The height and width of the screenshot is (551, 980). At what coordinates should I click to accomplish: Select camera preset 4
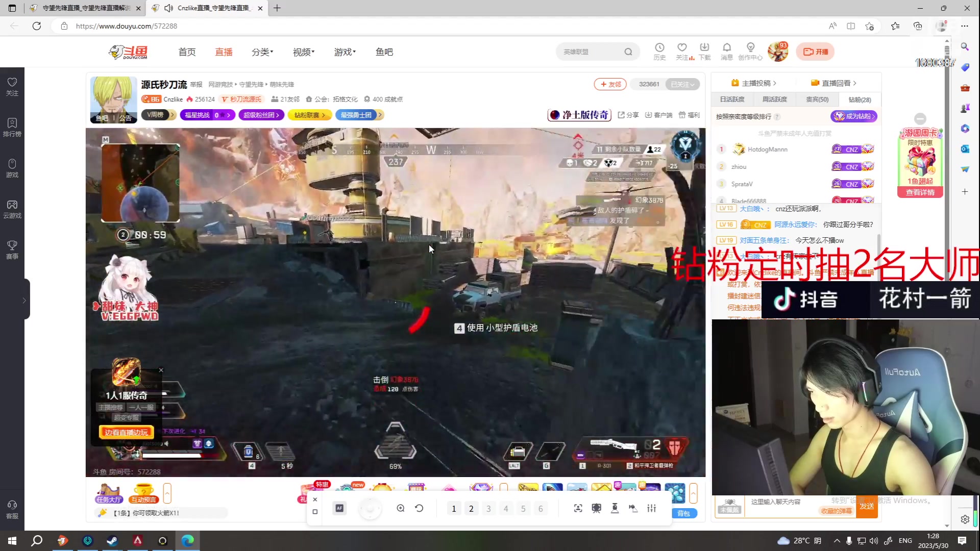click(x=506, y=509)
